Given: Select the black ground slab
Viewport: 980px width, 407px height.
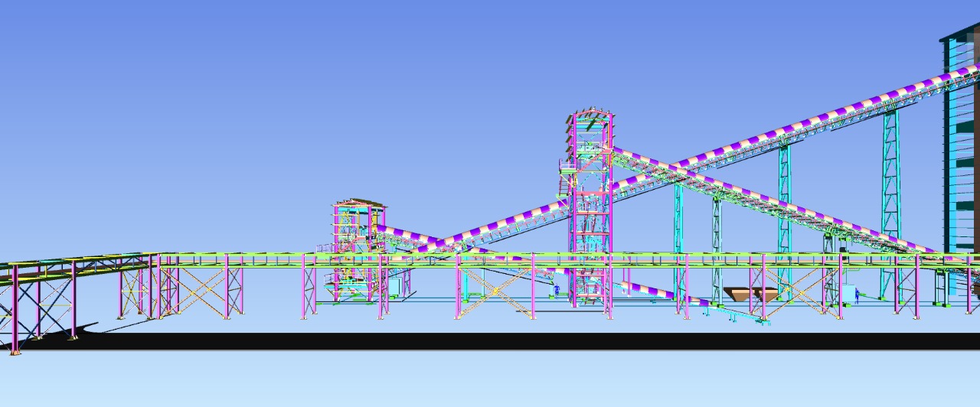Looking at the screenshot, I should pos(459,341).
